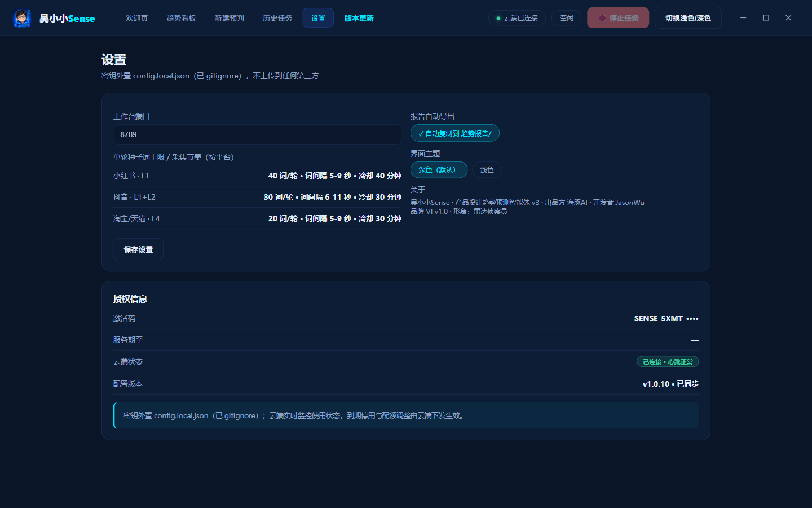
Task: Switch to the 趋势看板 tab
Action: (181, 18)
